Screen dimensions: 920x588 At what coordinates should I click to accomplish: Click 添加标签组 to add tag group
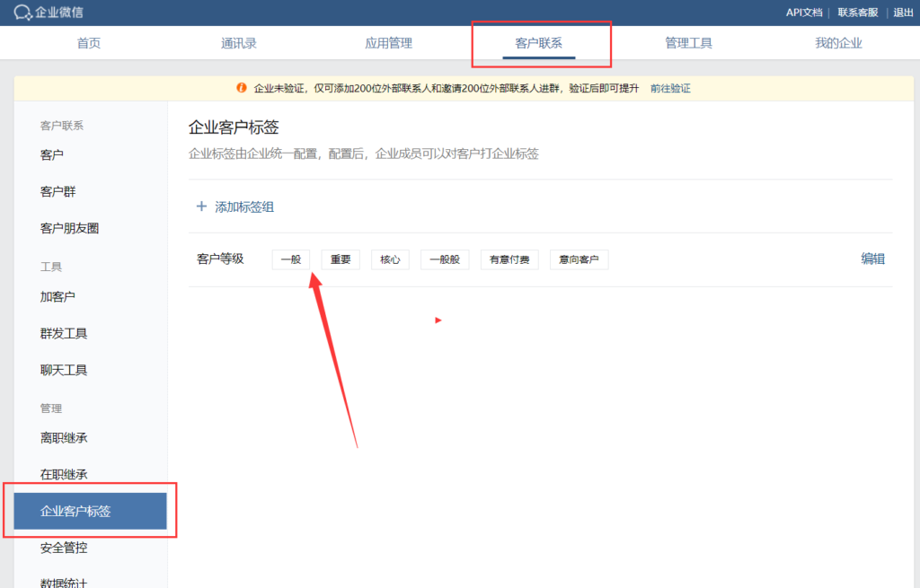(244, 207)
